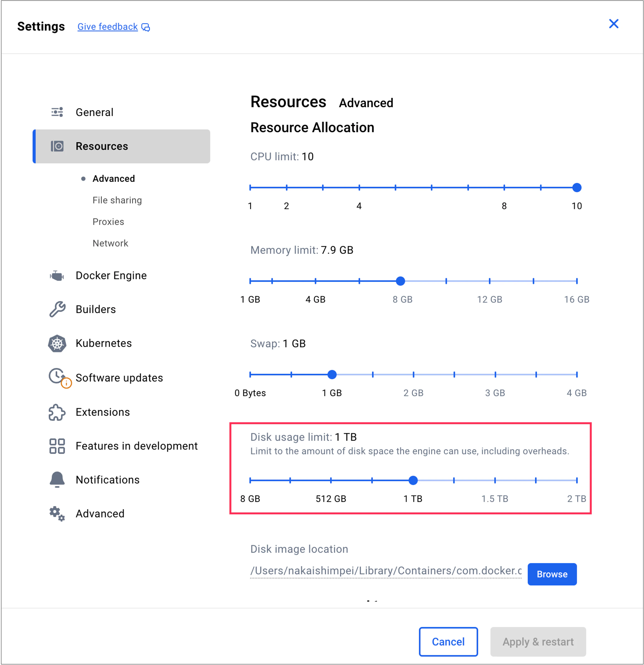The image size is (644, 665).
Task: Set Swap slider to 2 GB tick
Action: [413, 375]
